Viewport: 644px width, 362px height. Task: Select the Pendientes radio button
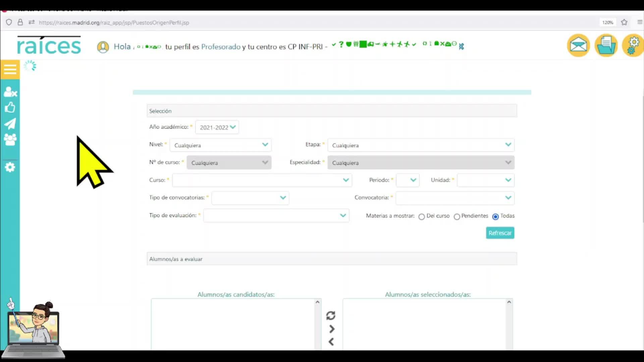[457, 217]
